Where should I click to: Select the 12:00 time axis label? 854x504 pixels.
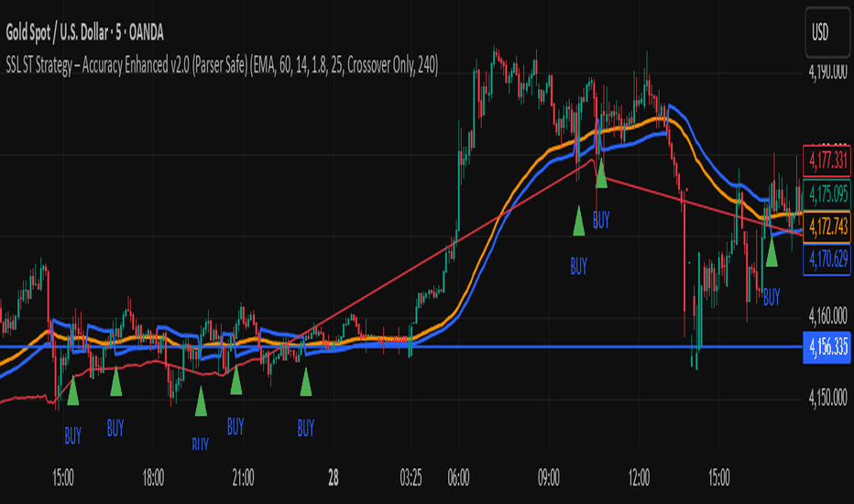tap(639, 477)
